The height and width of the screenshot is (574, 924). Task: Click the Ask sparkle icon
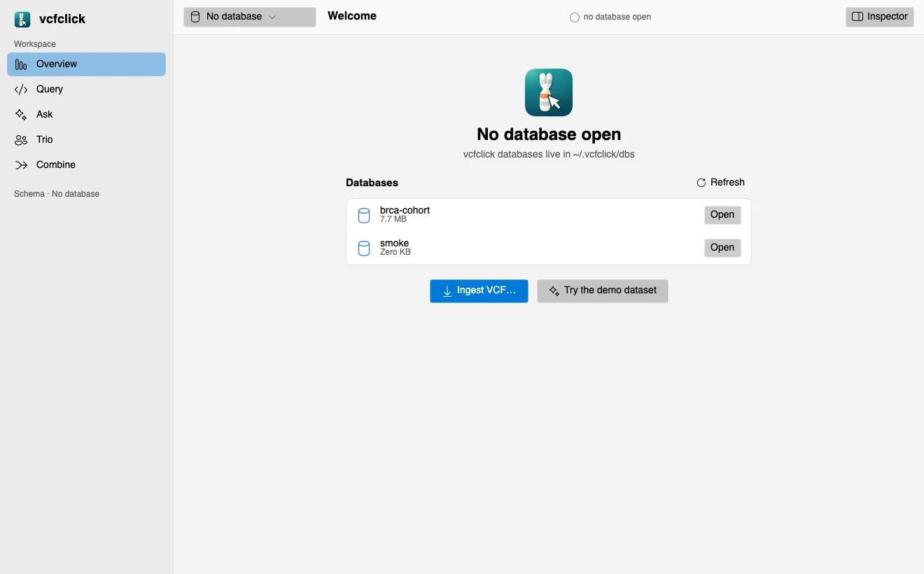[21, 115]
